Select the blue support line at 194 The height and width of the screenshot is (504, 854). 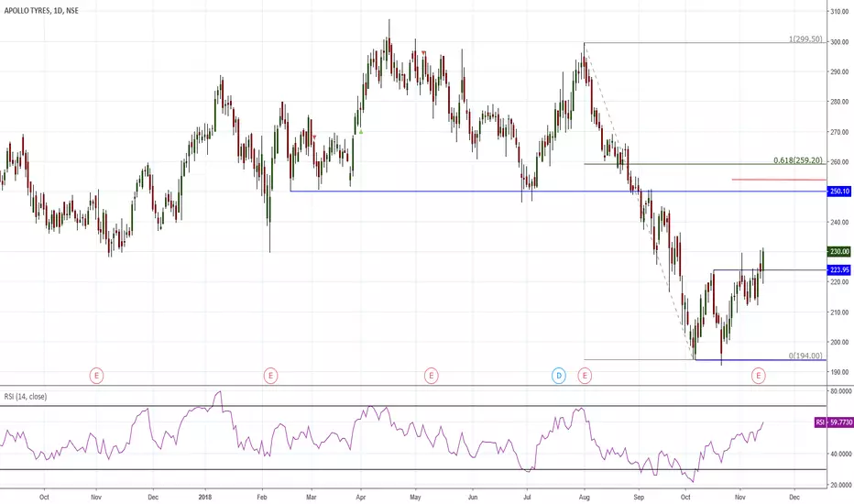coord(761,360)
